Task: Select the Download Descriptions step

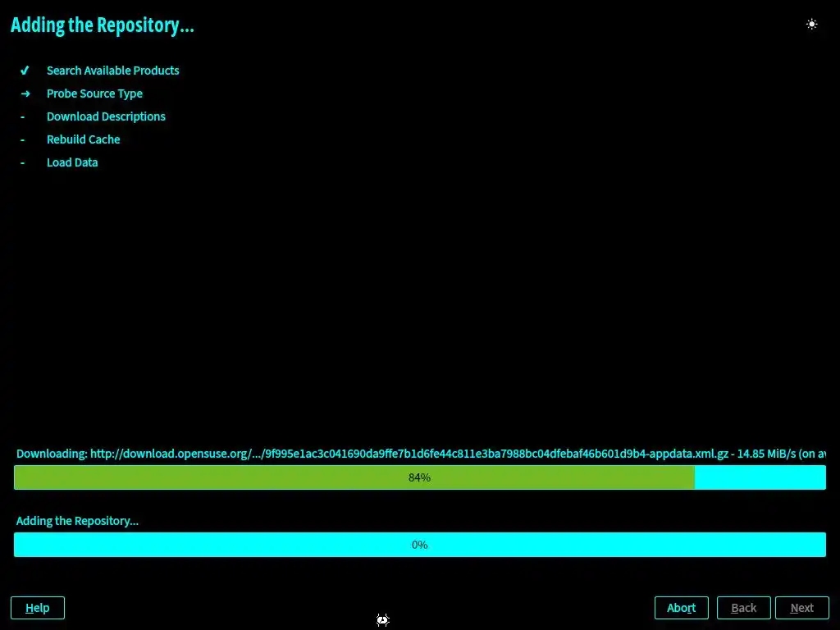Action: point(106,116)
